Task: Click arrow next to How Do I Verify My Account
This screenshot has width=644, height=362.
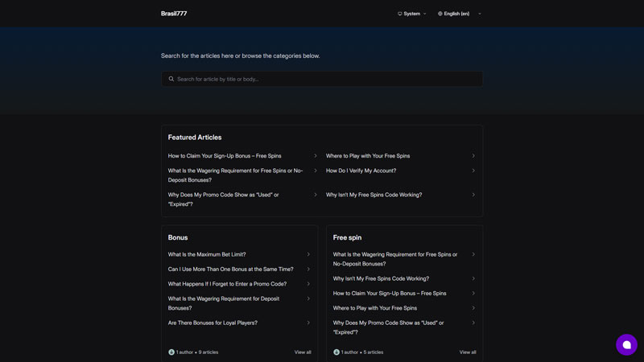Action: 473,171
